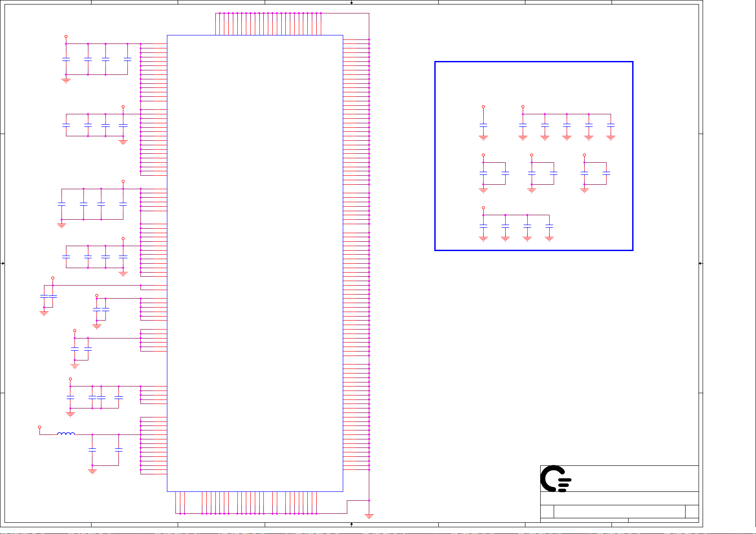756x534 pixels.
Task: Select the ground symbol below the right-side bus
Action: (x=369, y=517)
